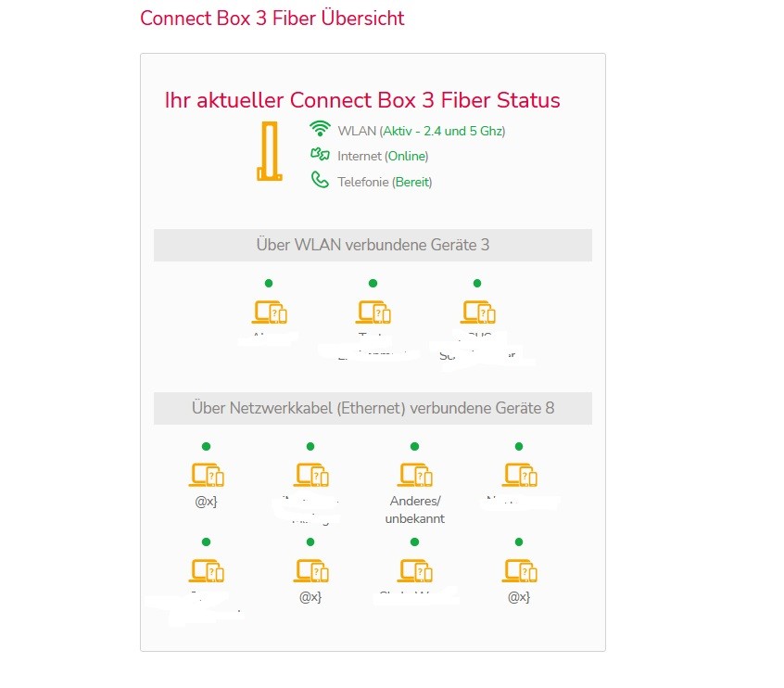Screen dimensions: 784x688
Task: Click the last device icon in the bottom row
Action: pyautogui.click(x=519, y=569)
